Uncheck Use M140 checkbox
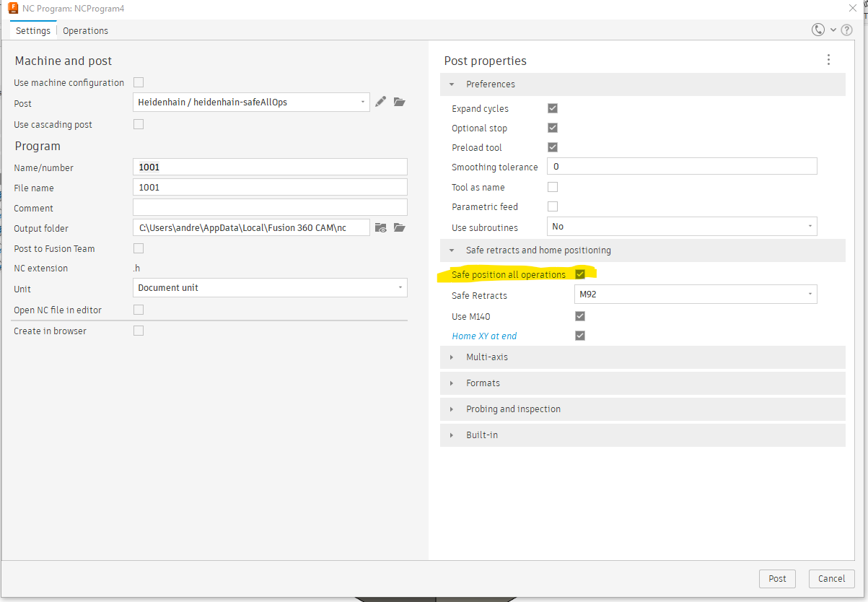 (580, 316)
